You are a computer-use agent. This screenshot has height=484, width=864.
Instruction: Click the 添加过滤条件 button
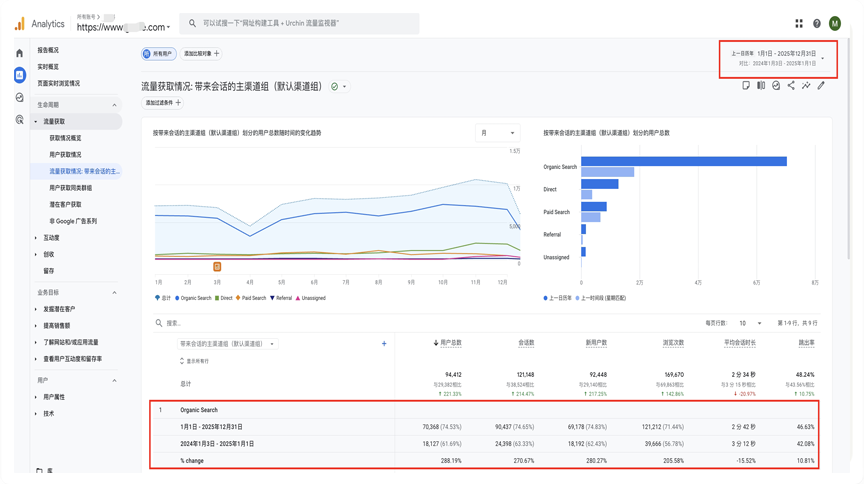coord(163,103)
